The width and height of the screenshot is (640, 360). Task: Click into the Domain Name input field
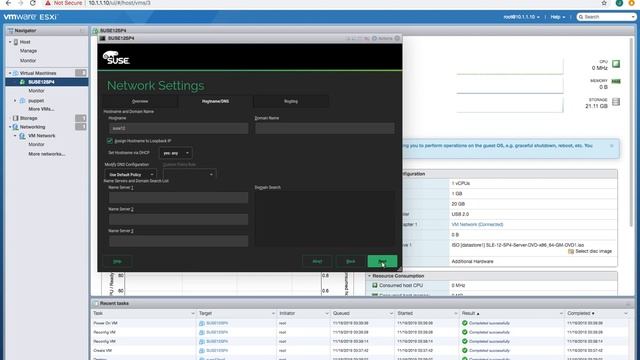click(x=325, y=129)
